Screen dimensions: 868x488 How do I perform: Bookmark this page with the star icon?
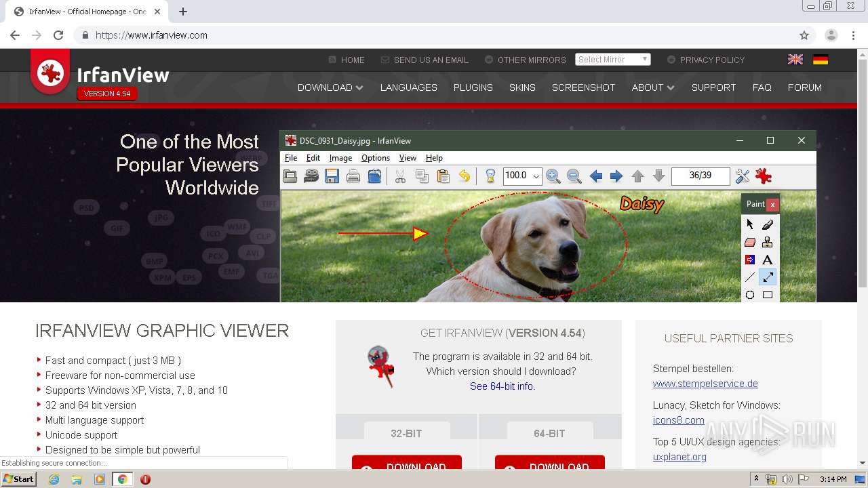tap(804, 35)
